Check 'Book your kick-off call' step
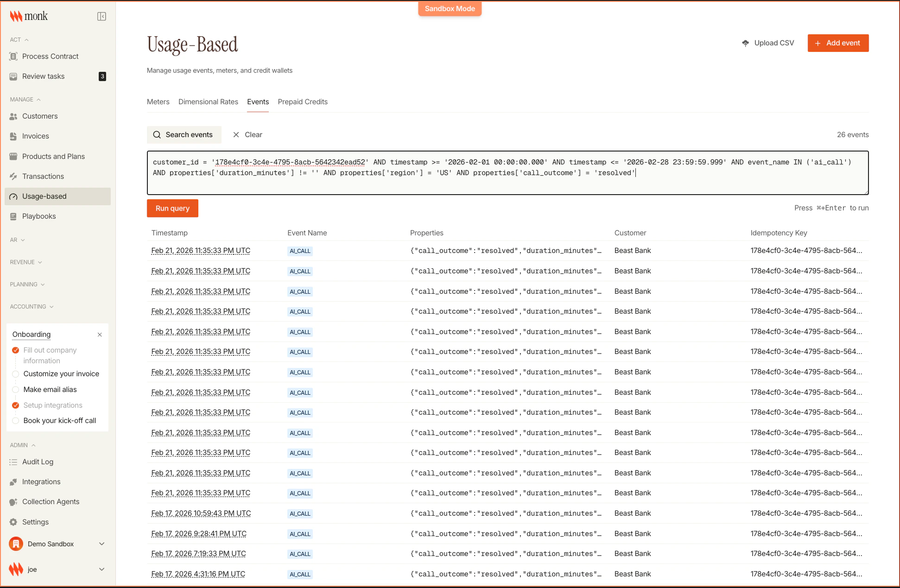The width and height of the screenshot is (900, 588). (x=16, y=421)
